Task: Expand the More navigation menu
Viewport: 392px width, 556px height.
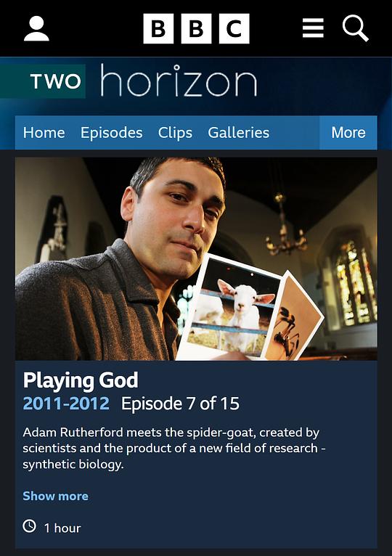Action: [x=348, y=133]
